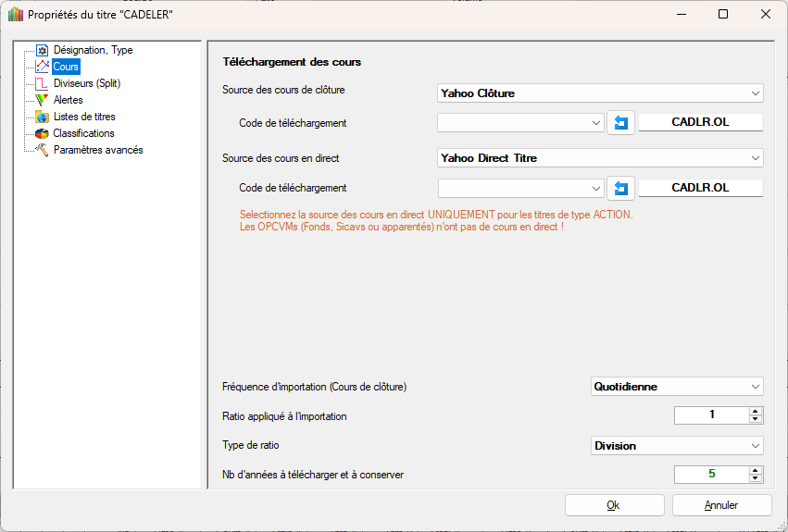The width and height of the screenshot is (788, 532).
Task: Click blue refresh icon for closing price code
Action: tap(621, 123)
